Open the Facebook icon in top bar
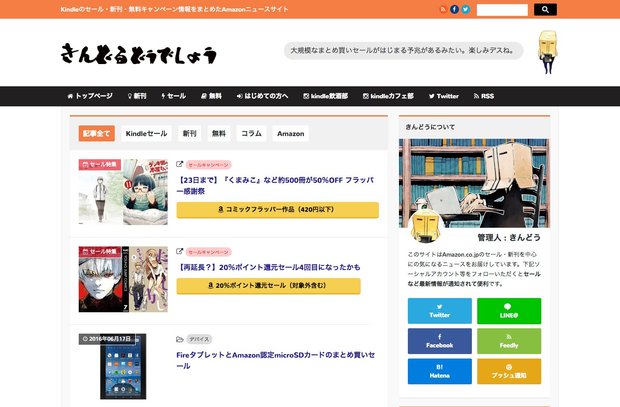Screen dimensions: 620x407 tap(454, 9)
